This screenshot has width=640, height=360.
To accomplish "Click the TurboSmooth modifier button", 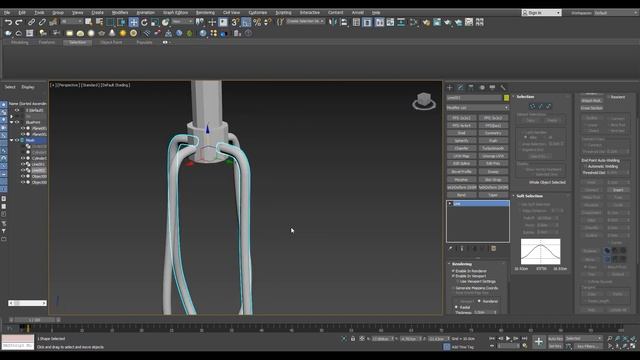I will [x=493, y=148].
